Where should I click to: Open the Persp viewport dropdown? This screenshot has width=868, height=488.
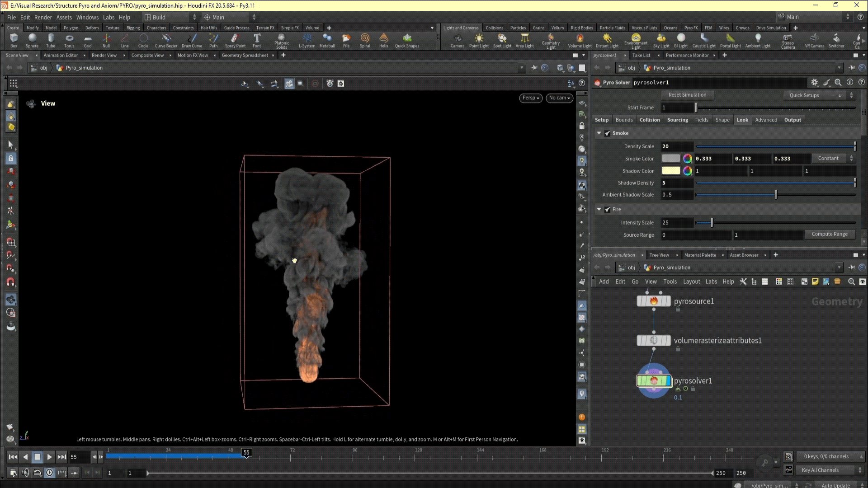coord(530,98)
